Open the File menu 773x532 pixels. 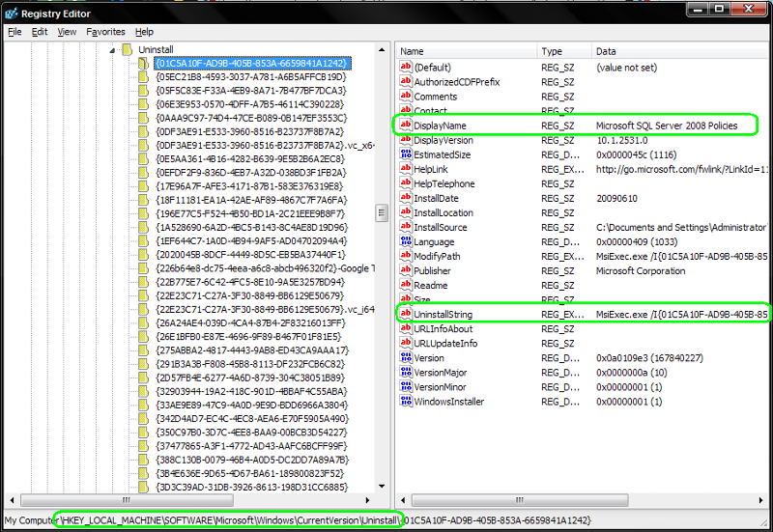pyautogui.click(x=14, y=32)
